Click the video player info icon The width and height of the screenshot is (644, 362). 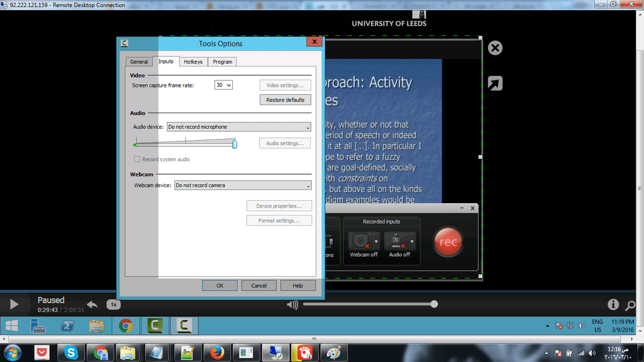coord(613,305)
